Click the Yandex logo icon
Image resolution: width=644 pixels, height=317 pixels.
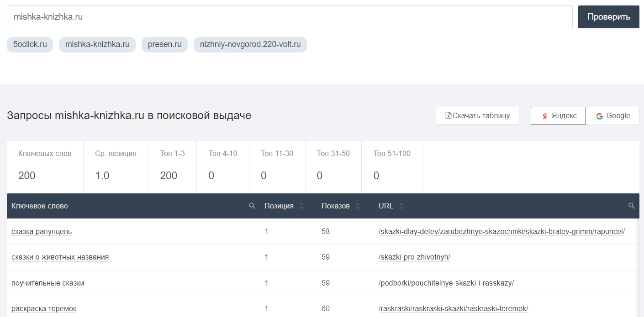click(x=544, y=116)
